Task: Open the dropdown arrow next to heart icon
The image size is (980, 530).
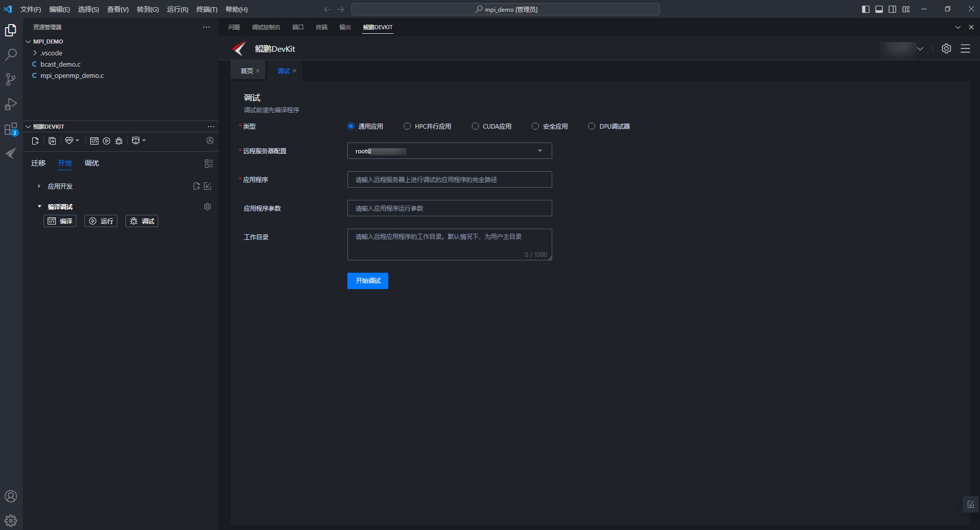Action: pyautogui.click(x=77, y=140)
